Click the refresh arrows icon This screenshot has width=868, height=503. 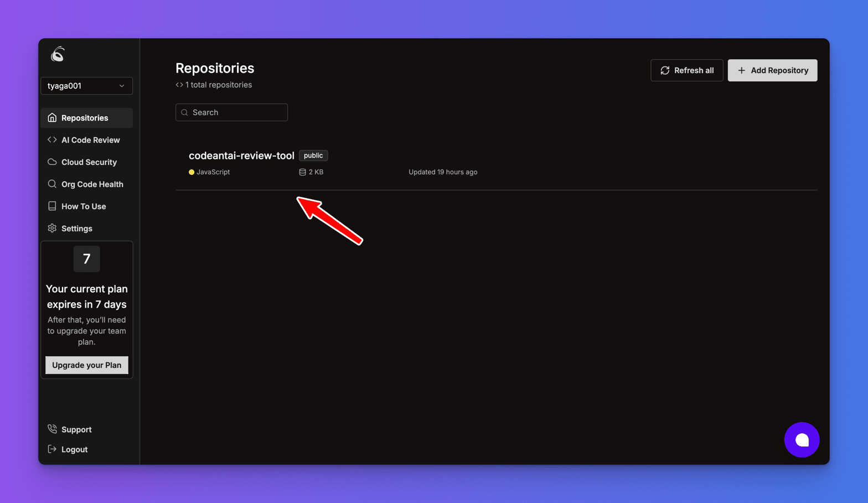(665, 70)
